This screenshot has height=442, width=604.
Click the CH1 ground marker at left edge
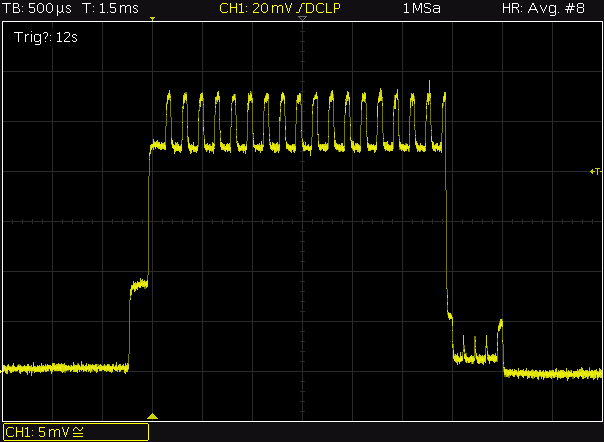coord(2,371)
